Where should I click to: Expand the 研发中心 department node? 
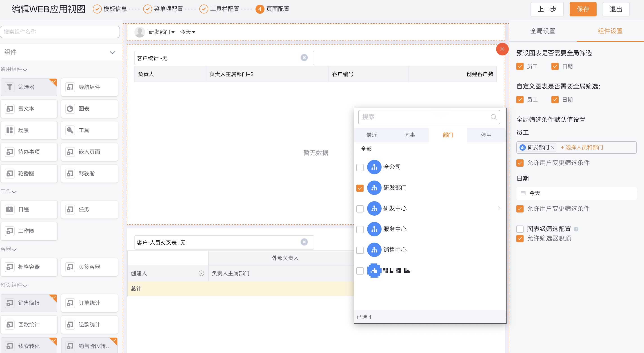pos(499,208)
